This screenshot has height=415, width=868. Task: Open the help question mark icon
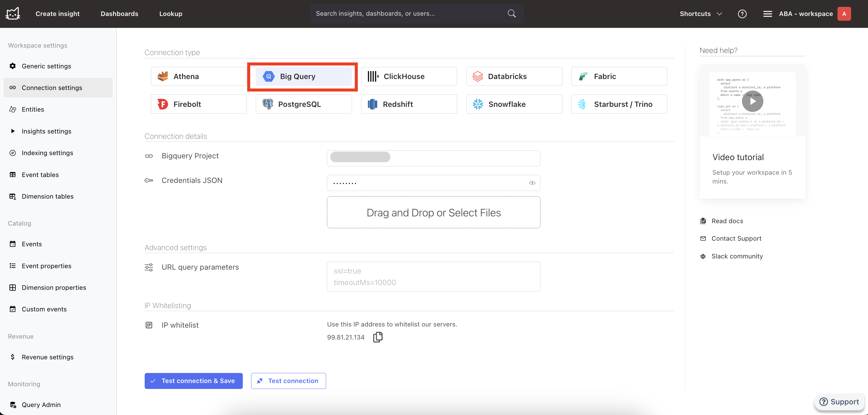click(742, 14)
